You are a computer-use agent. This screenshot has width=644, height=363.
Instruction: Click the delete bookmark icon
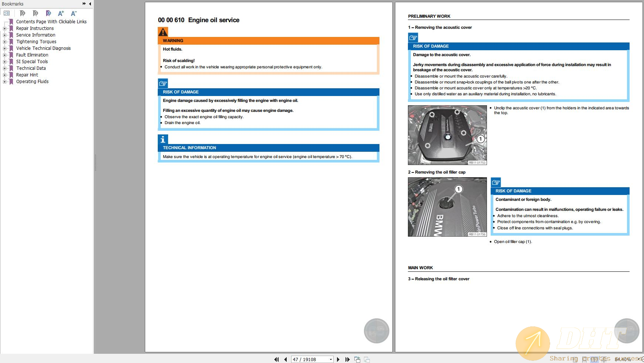point(23,13)
